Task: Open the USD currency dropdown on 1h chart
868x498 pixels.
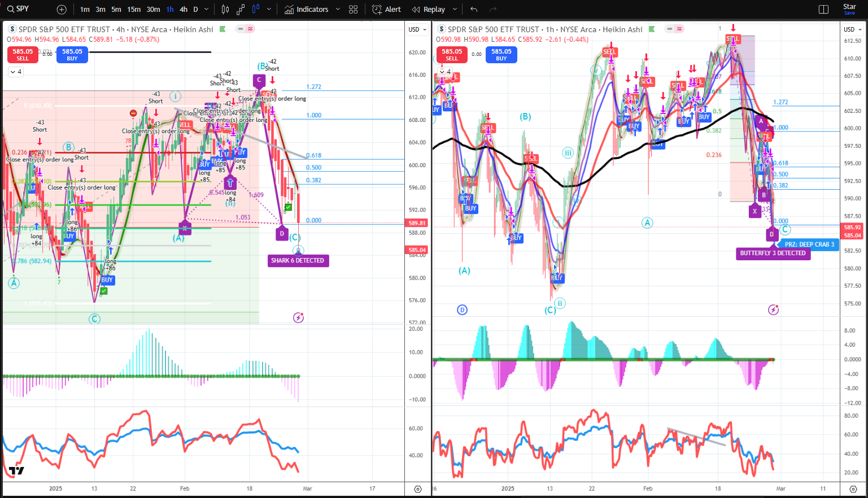Action: click(x=853, y=29)
